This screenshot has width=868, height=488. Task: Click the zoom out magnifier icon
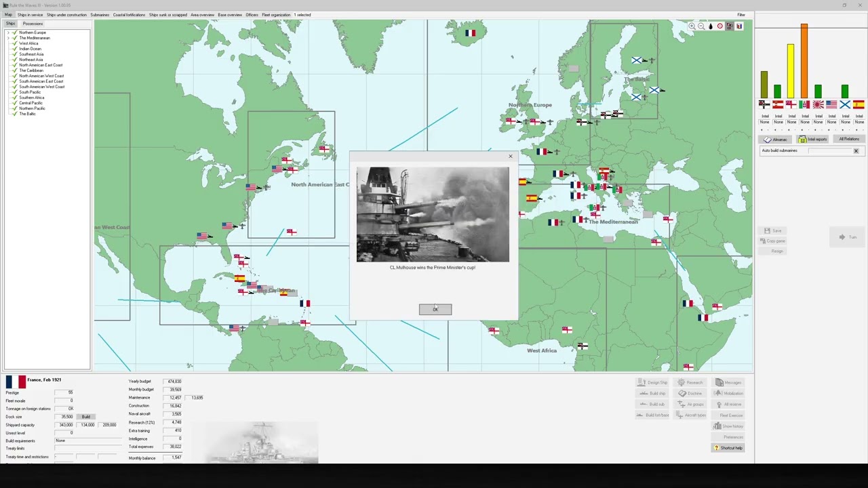pyautogui.click(x=701, y=26)
